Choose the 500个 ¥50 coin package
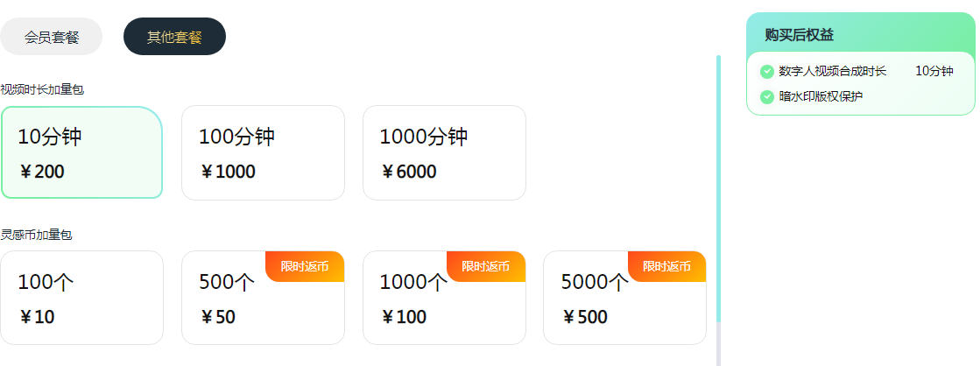The width and height of the screenshot is (980, 366). pos(263,298)
